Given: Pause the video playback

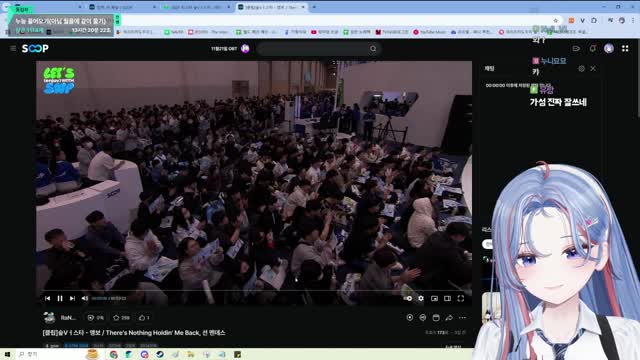Looking at the screenshot, I should [x=60, y=298].
